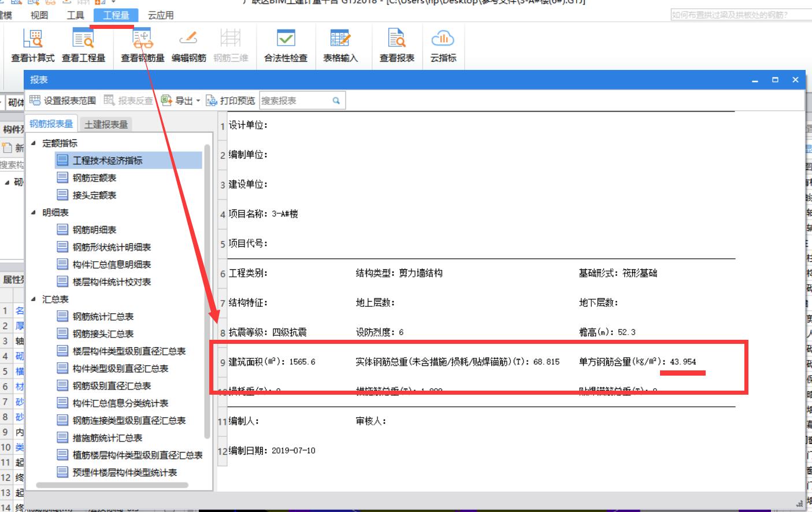The height and width of the screenshot is (512, 812).
Task: Click 编制日期 2019-07-10 text
Action: tap(272, 450)
